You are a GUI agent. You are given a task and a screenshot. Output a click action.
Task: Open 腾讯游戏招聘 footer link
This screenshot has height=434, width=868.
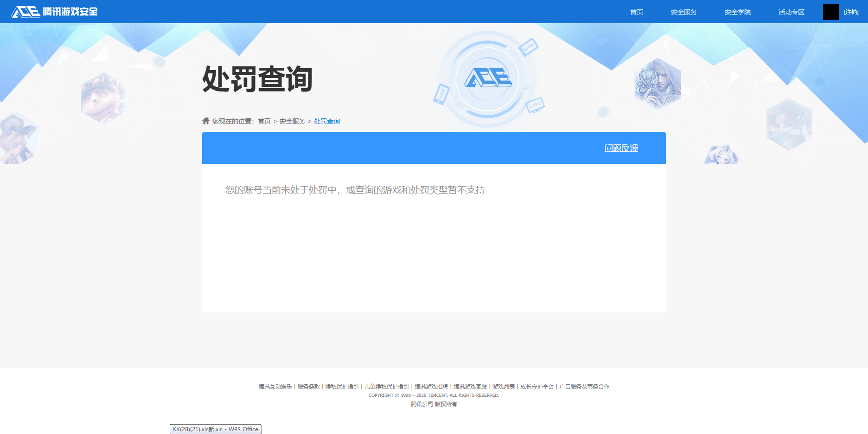[x=431, y=386]
